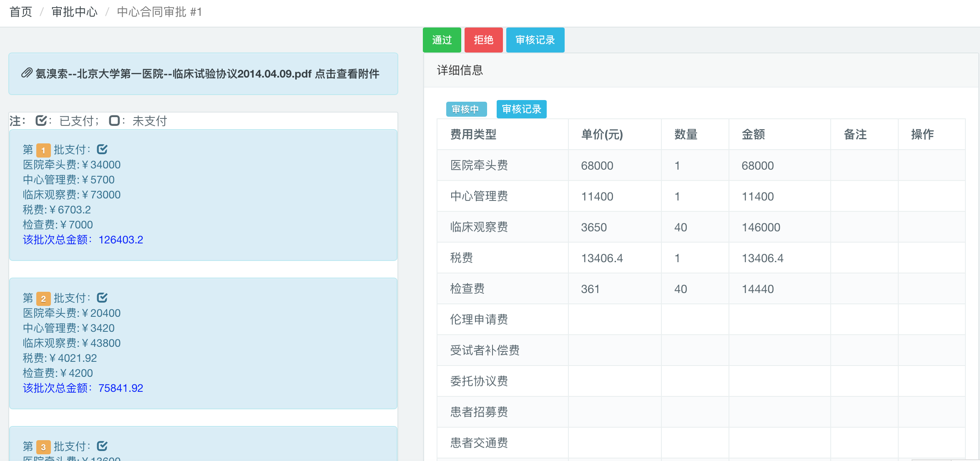Screen dimensions: 980x461
Task: Click the unchecked 未支付 legend icon
Action: click(114, 120)
